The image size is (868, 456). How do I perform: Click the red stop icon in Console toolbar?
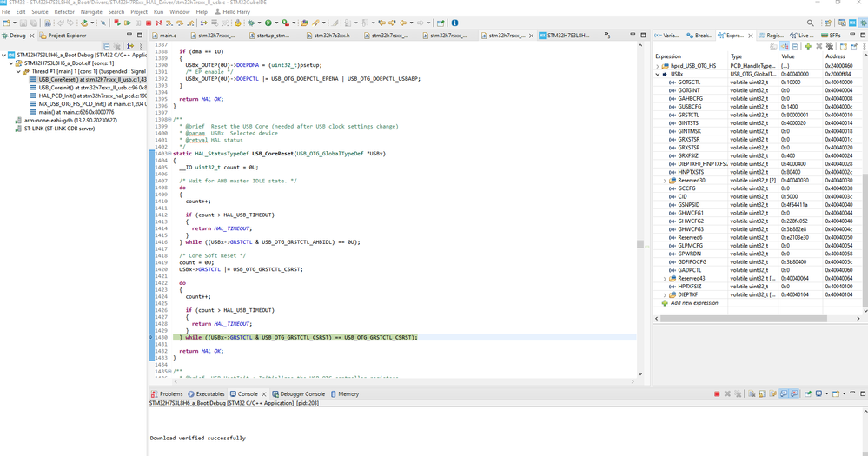click(x=717, y=393)
